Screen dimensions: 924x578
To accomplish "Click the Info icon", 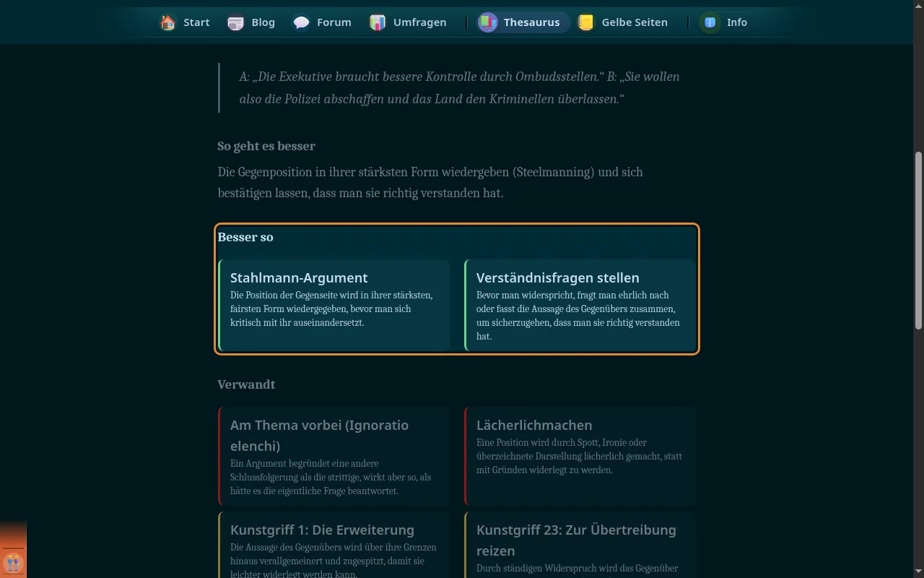I will pyautogui.click(x=710, y=22).
